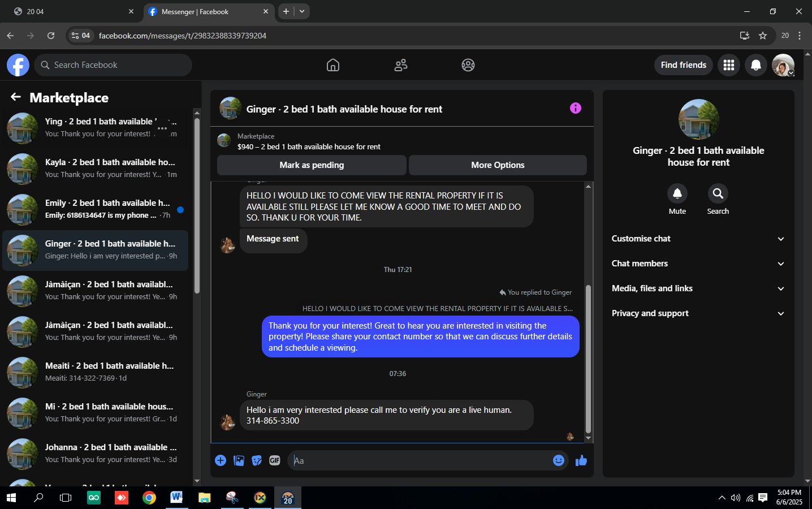Screen dimensions: 812x509
Task: Focus the message input box 'Aa'
Action: (x=420, y=460)
